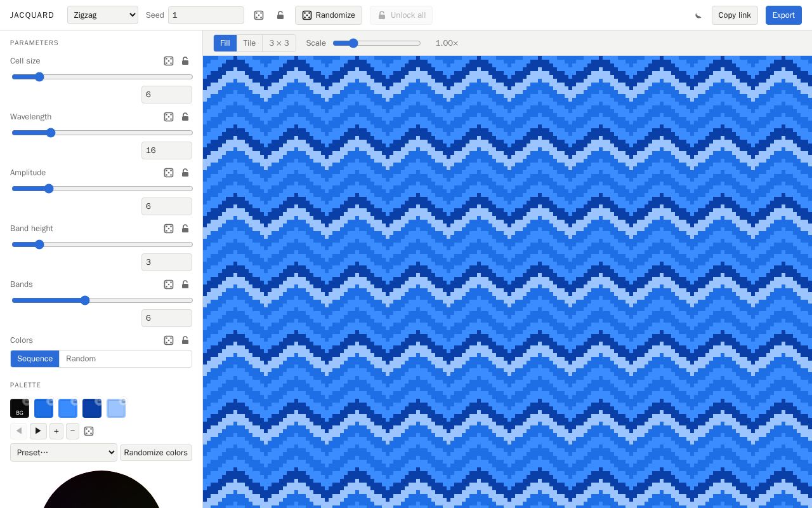Click Randomize colors button
The height and width of the screenshot is (508, 812).
(x=156, y=453)
